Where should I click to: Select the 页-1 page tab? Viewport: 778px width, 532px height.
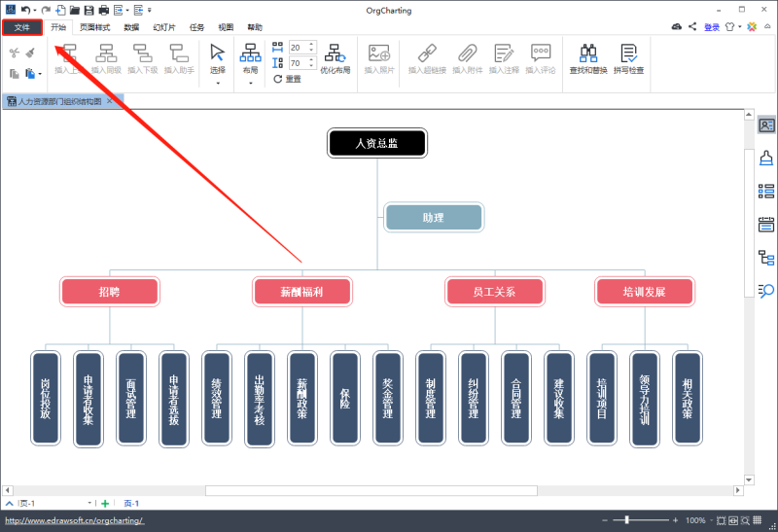click(131, 504)
